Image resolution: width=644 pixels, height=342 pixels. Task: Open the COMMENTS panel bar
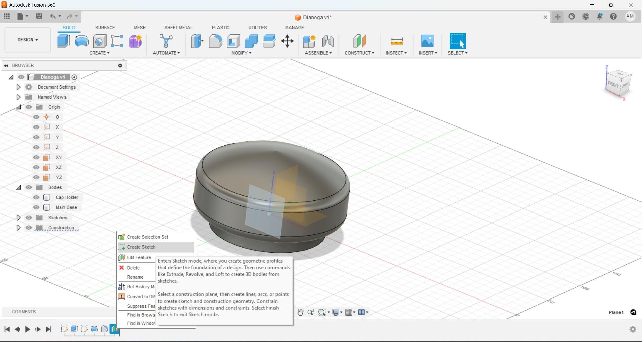pyautogui.click(x=59, y=312)
